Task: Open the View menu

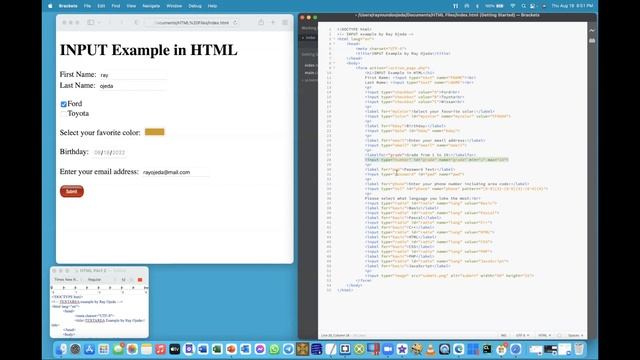Action: coord(131,6)
